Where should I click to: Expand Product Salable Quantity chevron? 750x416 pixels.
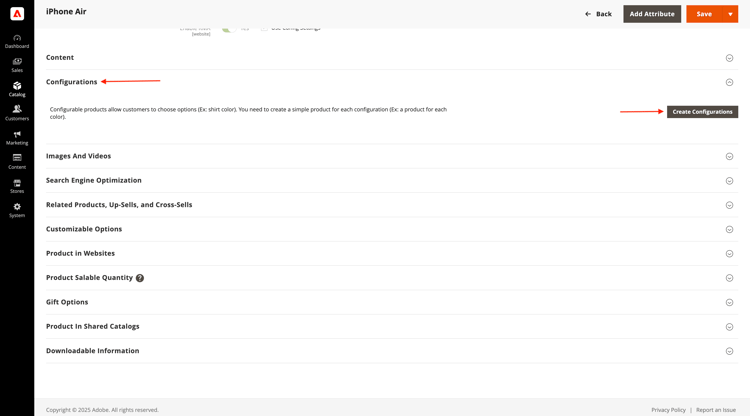click(x=729, y=278)
